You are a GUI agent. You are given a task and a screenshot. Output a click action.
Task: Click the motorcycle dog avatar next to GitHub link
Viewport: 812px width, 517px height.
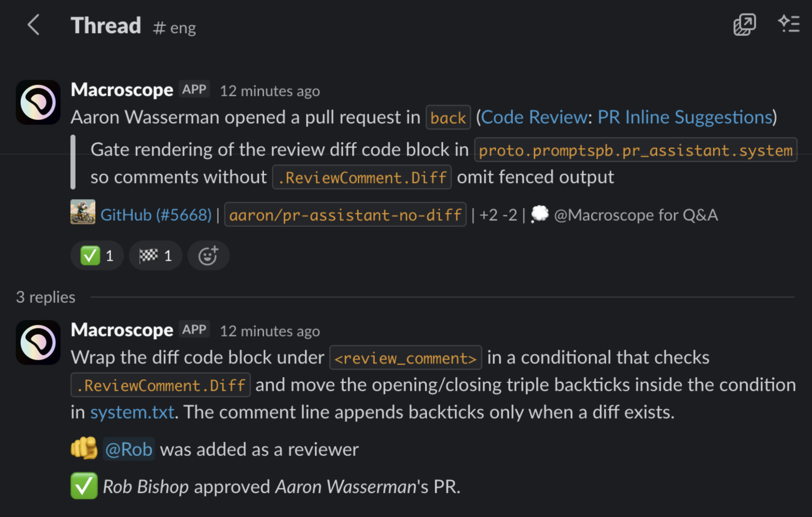pos(83,214)
